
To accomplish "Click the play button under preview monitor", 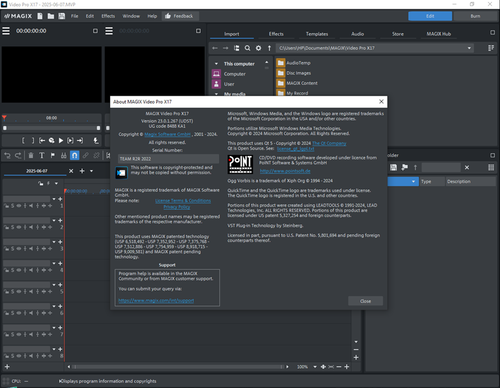I will click(61, 141).
